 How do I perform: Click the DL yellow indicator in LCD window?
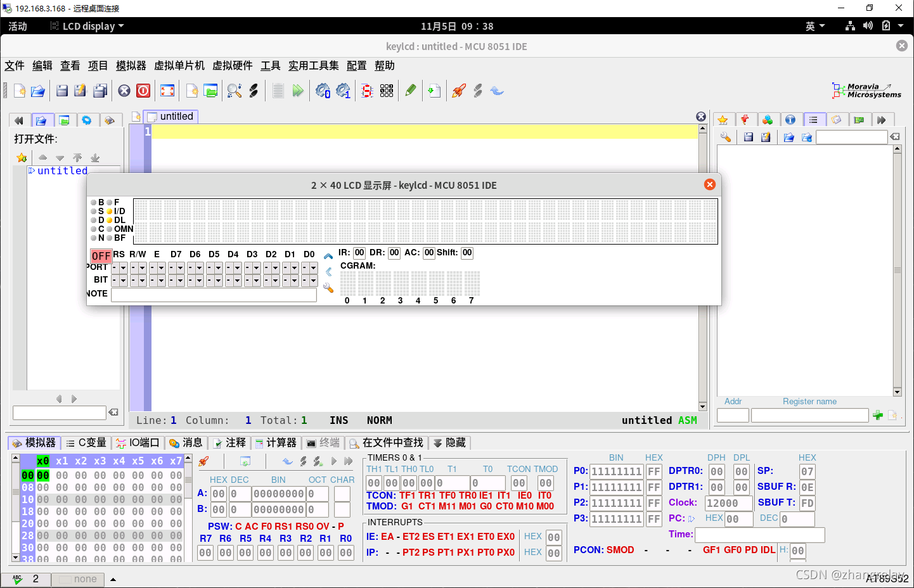click(x=109, y=220)
